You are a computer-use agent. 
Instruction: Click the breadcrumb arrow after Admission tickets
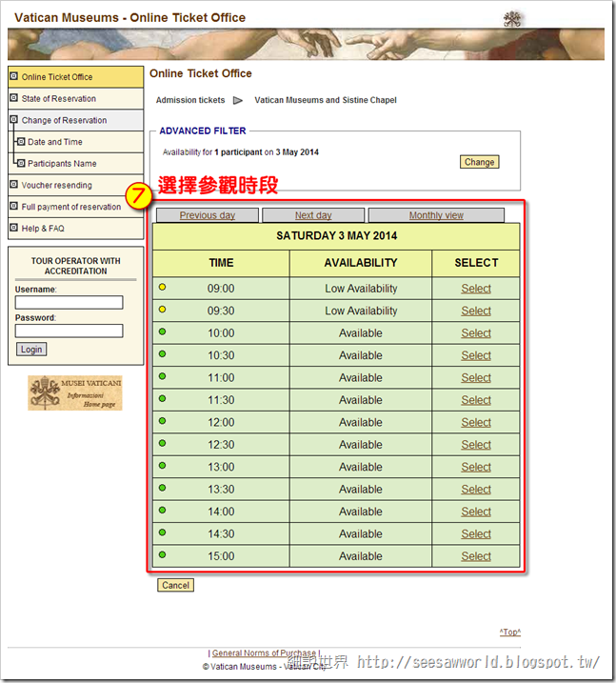[x=238, y=101]
